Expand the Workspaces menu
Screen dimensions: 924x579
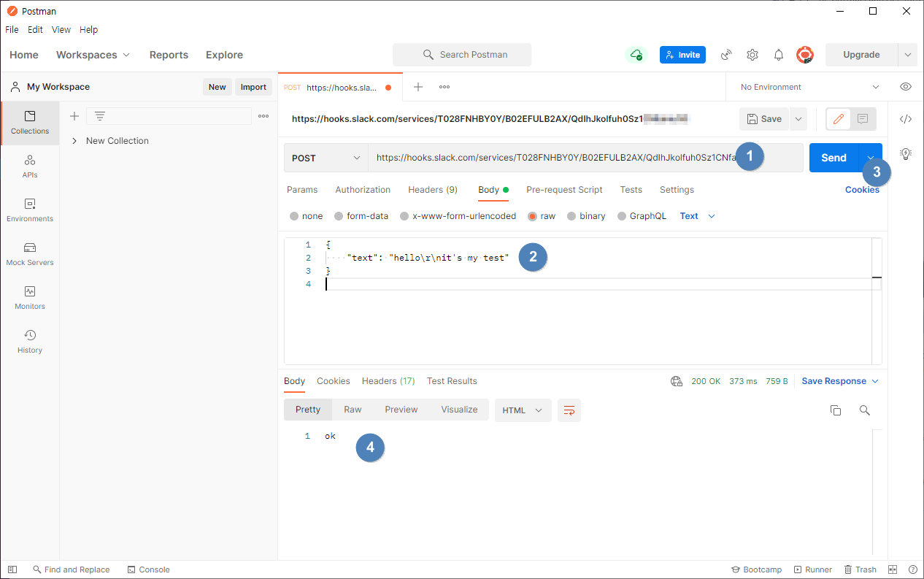pyautogui.click(x=93, y=55)
